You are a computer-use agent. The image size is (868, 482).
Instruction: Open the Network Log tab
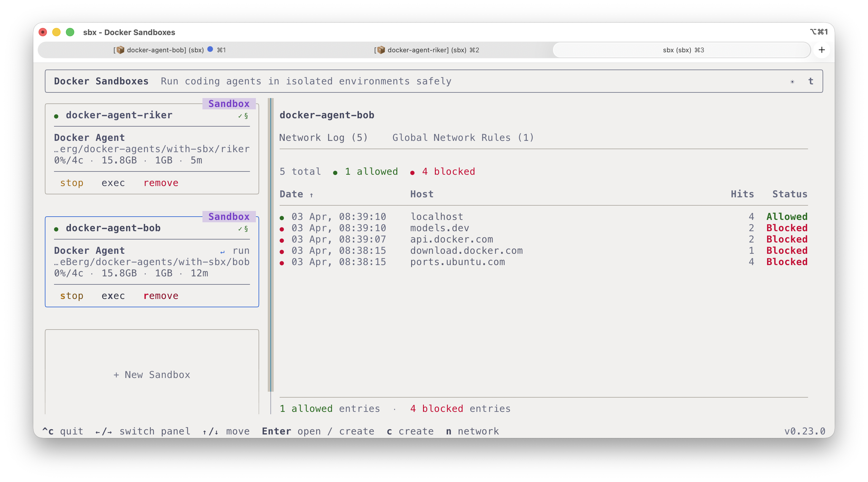coord(323,138)
